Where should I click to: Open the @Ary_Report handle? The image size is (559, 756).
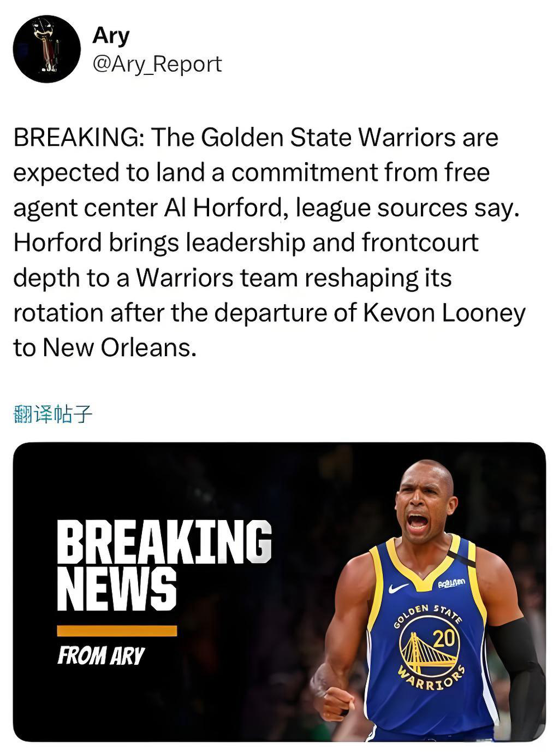[157, 64]
